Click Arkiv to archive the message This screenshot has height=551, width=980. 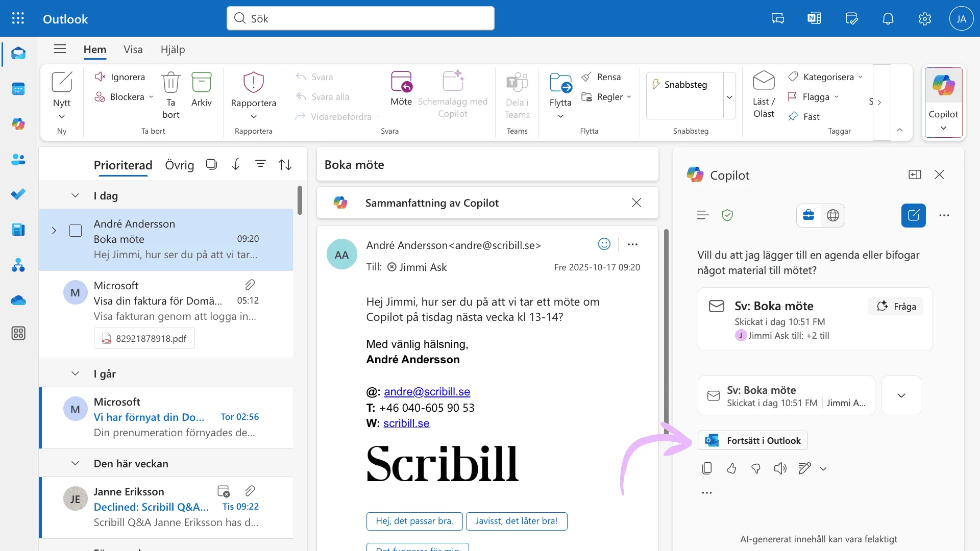point(202,90)
